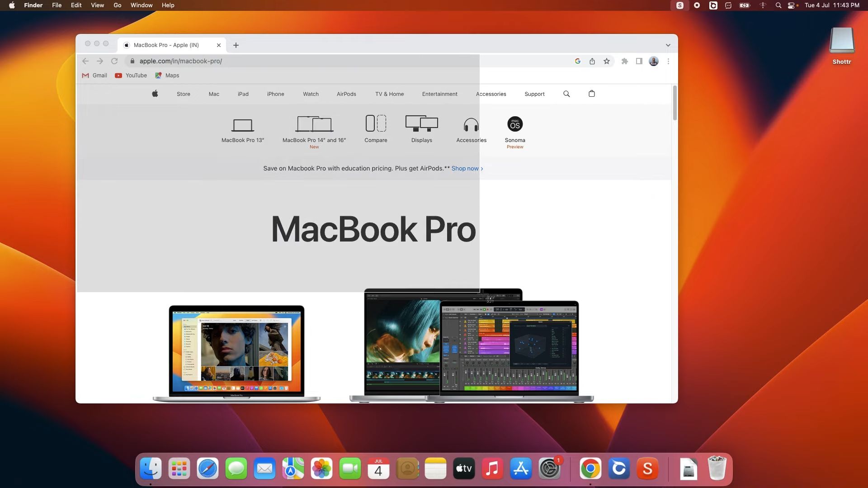Click the Shop now link
The height and width of the screenshot is (488, 868).
tap(467, 168)
